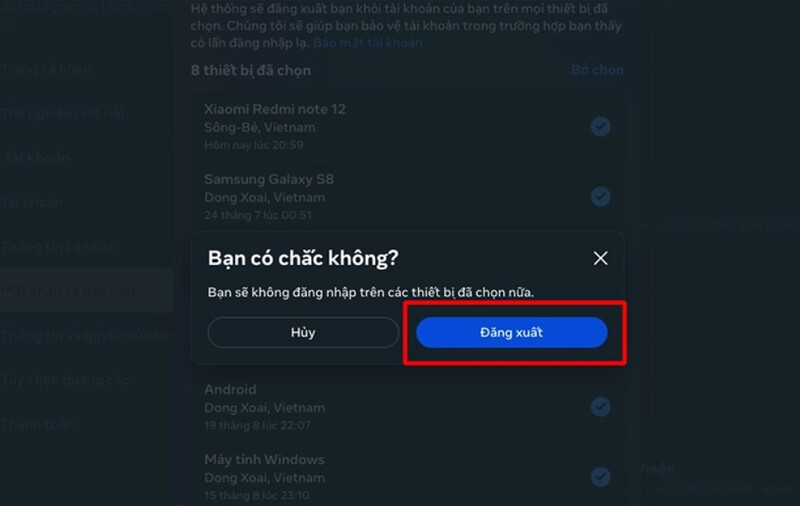Click the Máy tính Windows device name
The width and height of the screenshot is (800, 506).
(x=264, y=459)
